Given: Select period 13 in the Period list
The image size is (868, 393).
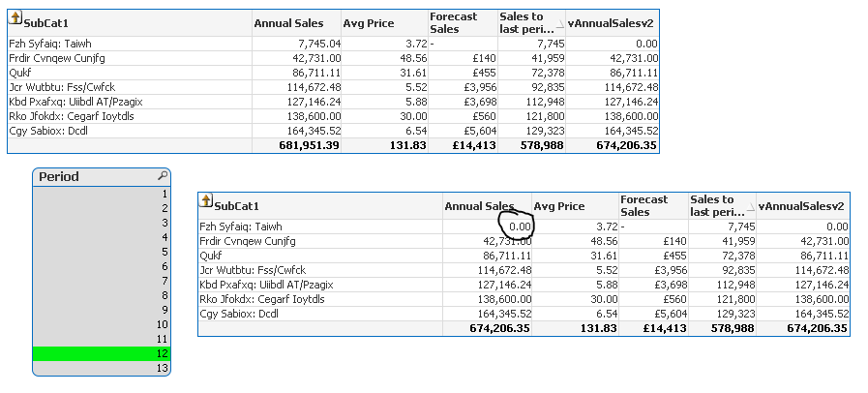Looking at the screenshot, I should point(102,369).
